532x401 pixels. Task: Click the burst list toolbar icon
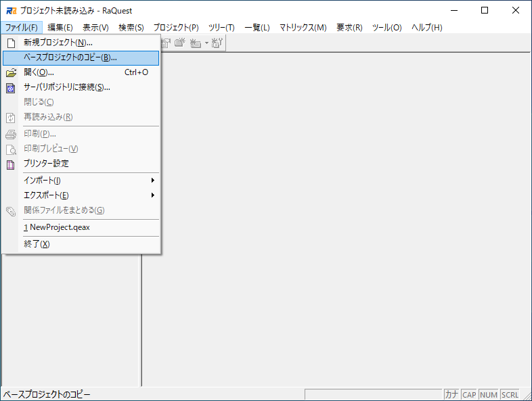click(x=196, y=43)
